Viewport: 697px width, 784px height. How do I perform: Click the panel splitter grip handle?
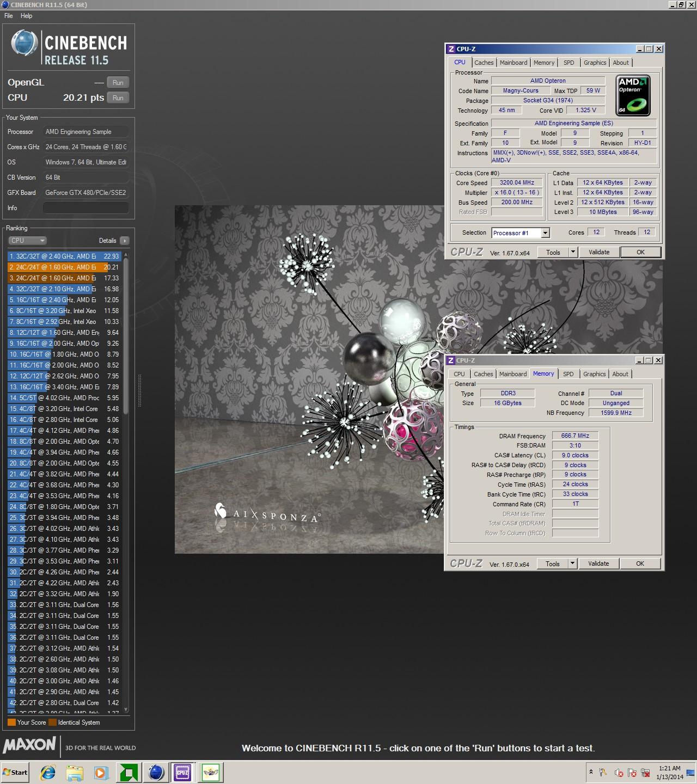tap(139, 390)
